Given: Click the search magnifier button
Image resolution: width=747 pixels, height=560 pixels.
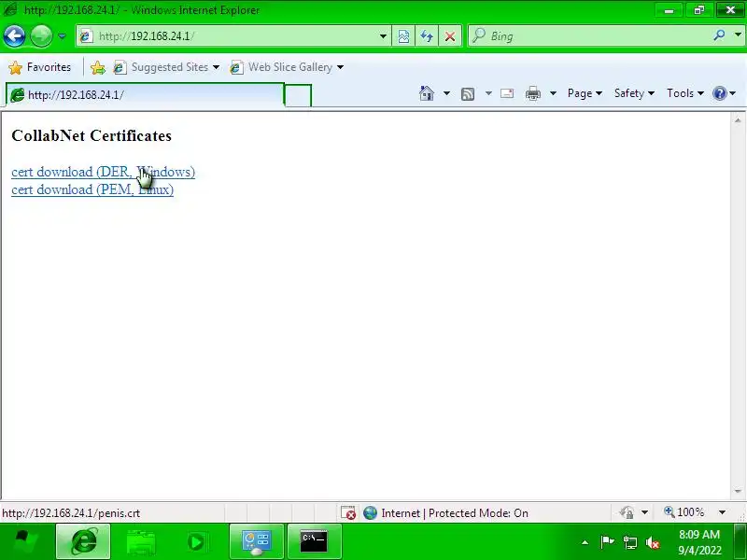Looking at the screenshot, I should point(719,35).
